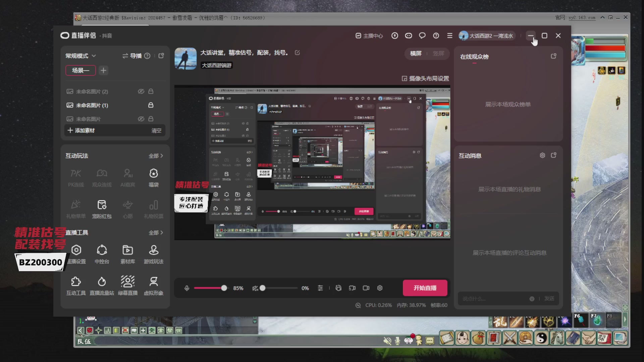Click 清空 to clear sources
Image resolution: width=644 pixels, height=362 pixels.
[156, 131]
